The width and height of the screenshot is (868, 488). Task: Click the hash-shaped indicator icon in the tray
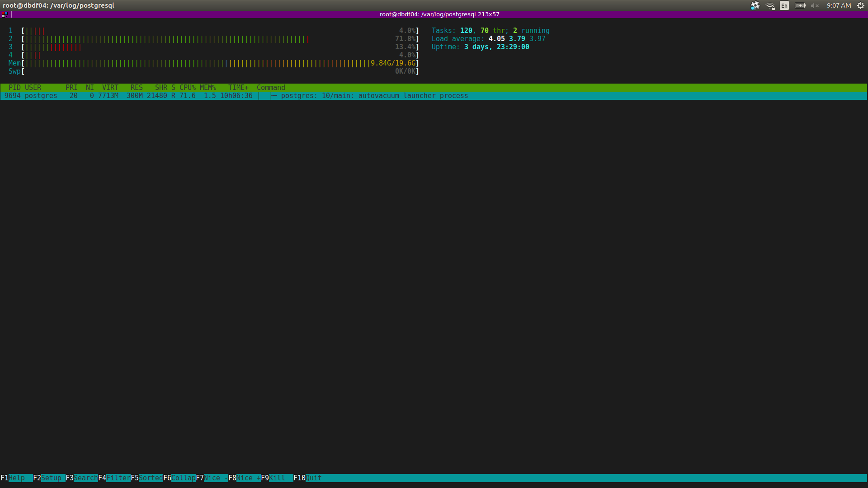755,5
